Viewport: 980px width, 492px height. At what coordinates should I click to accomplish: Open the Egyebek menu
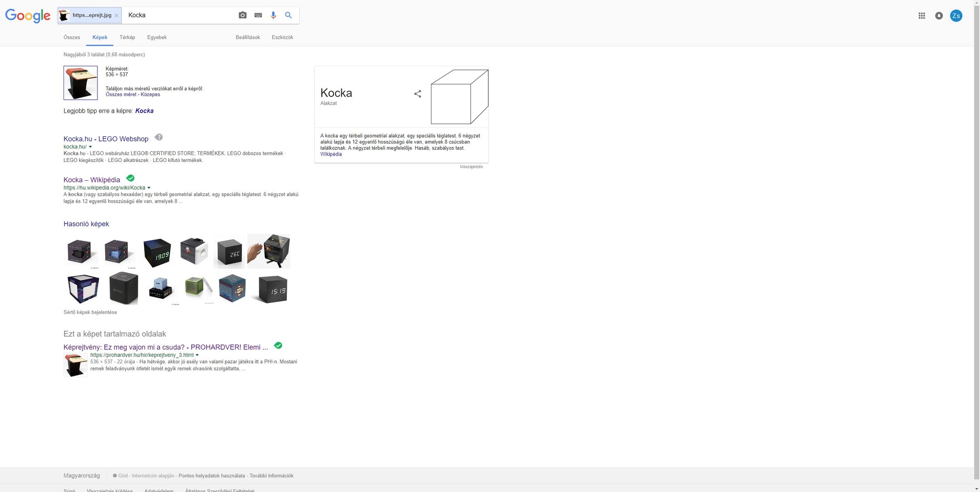157,38
